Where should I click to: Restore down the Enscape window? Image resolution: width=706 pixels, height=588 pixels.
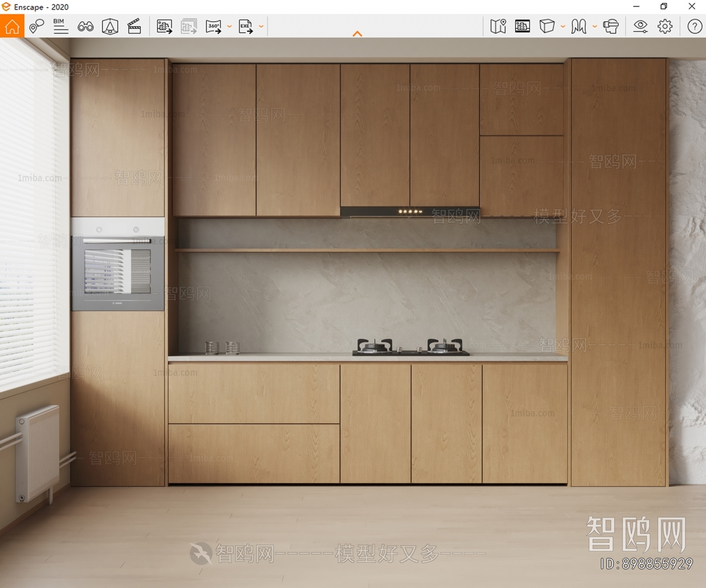664,7
